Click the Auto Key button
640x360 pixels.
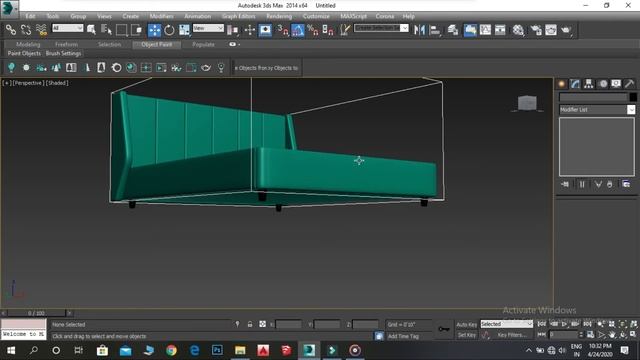pos(467,325)
